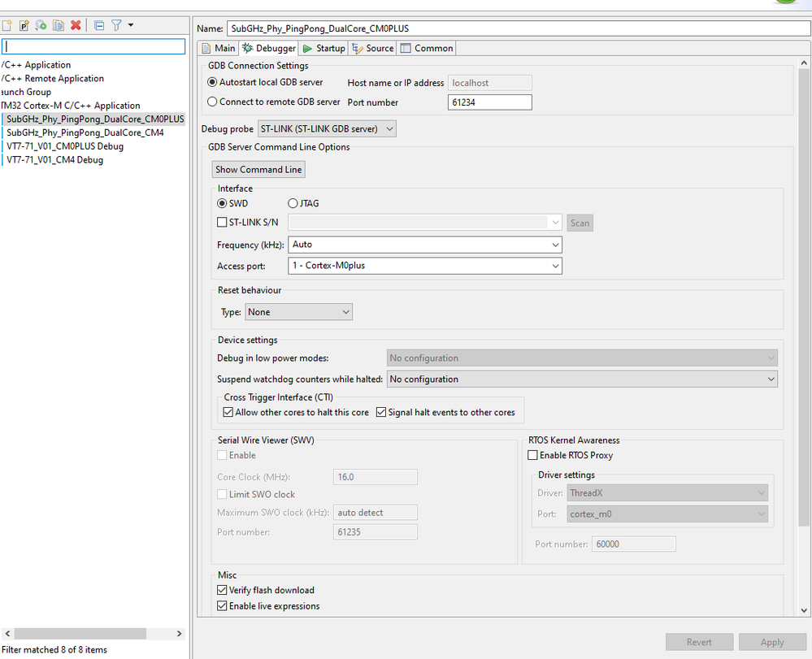Click GDB Port number field 61234

point(490,102)
